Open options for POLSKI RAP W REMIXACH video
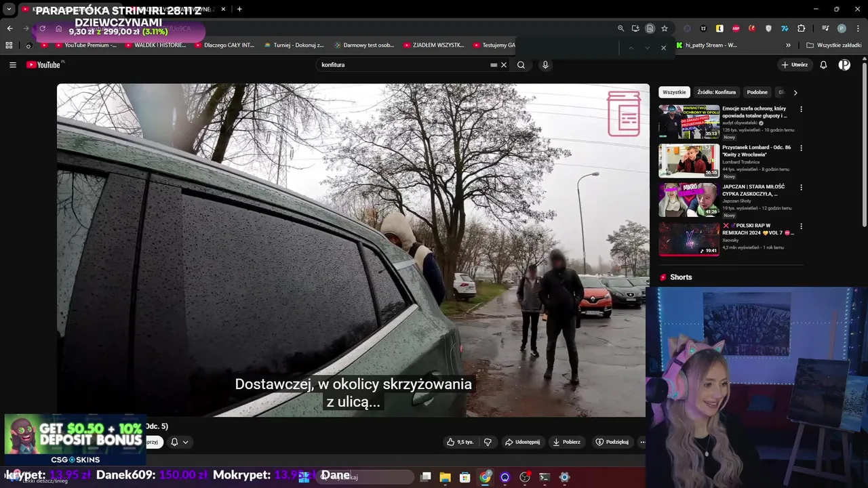The height and width of the screenshot is (488, 868). pos(801,226)
